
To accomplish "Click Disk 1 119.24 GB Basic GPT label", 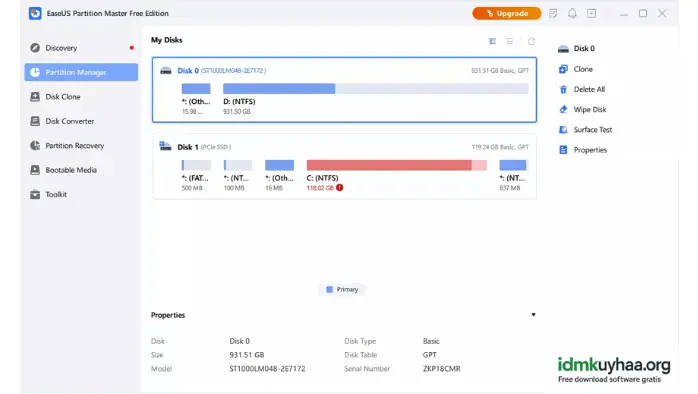I will [500, 147].
